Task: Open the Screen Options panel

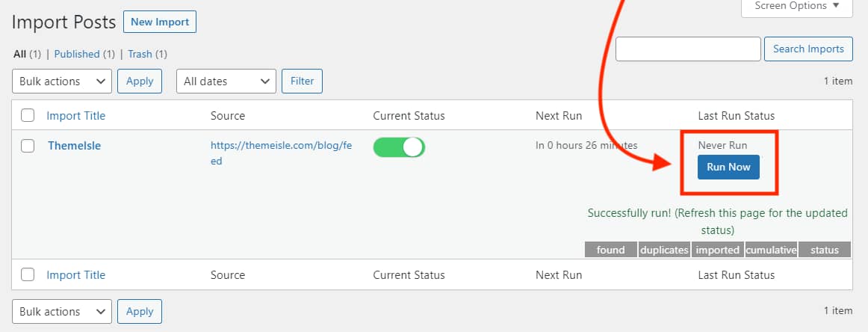Action: (796, 7)
